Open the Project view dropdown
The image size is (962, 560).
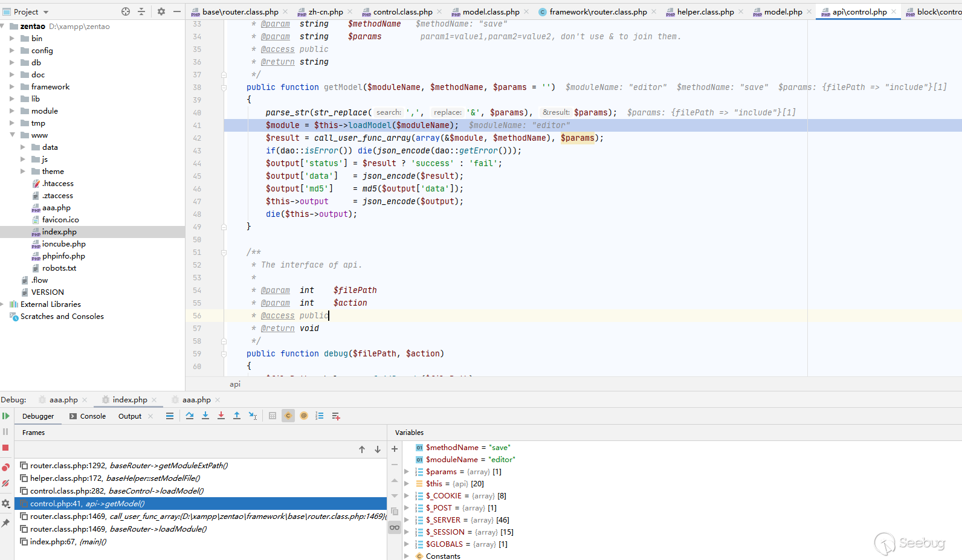point(46,12)
